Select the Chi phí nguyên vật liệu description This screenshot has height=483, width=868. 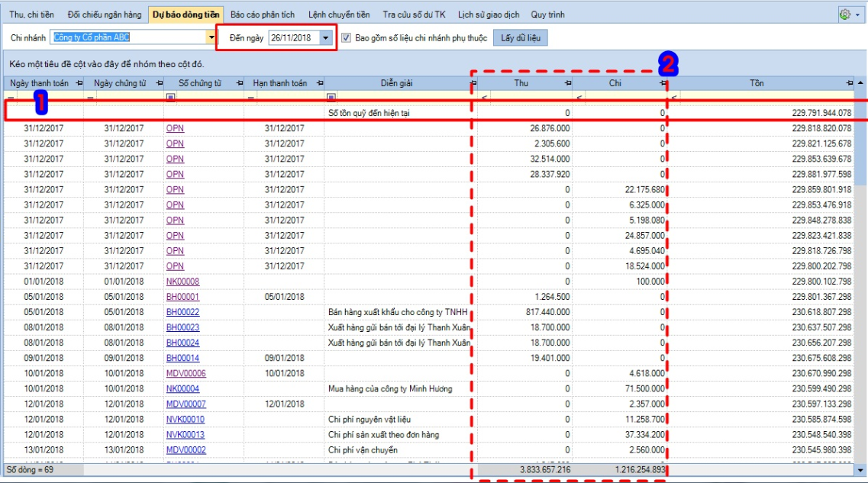pos(369,420)
